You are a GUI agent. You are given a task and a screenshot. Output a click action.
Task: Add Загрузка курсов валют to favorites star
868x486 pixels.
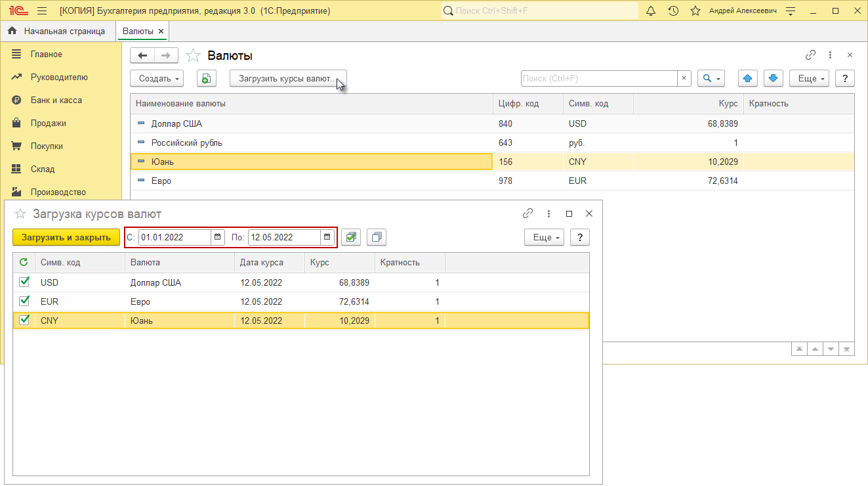(20, 213)
